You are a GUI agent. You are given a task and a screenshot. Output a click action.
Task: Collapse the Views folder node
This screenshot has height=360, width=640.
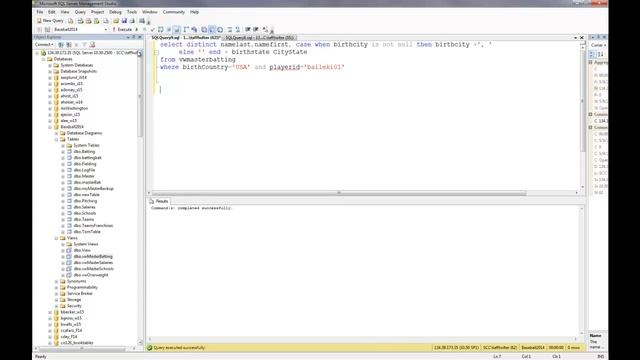point(57,238)
